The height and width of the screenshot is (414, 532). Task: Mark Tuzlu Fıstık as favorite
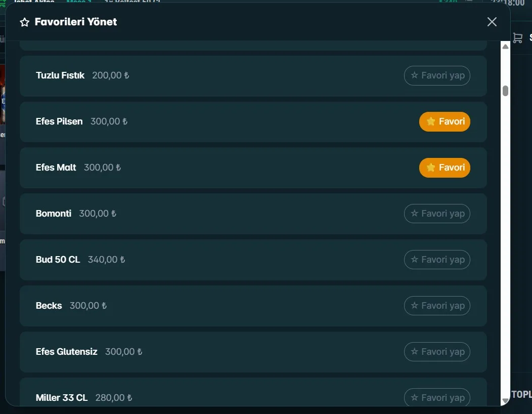coord(436,75)
